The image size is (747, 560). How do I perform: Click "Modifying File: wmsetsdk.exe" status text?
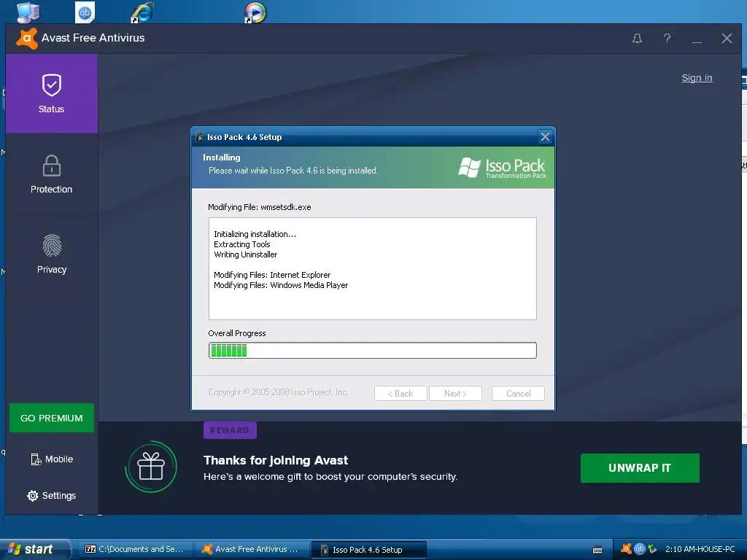[x=260, y=207]
